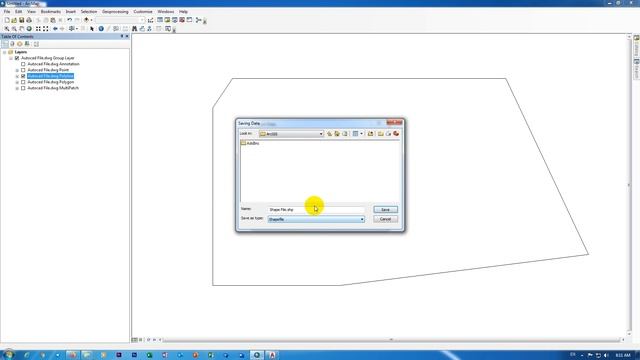640x360 pixels.
Task: Go back to previous extent
Action: coord(55,29)
